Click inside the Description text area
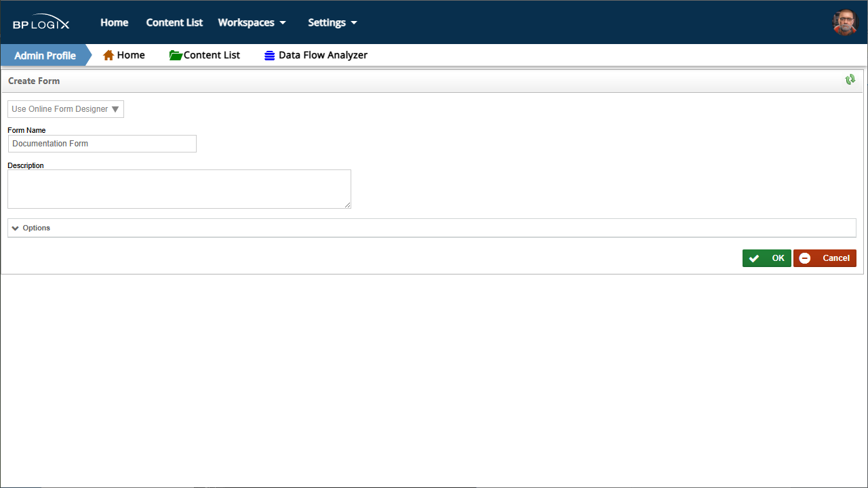This screenshot has width=868, height=488. click(x=179, y=189)
